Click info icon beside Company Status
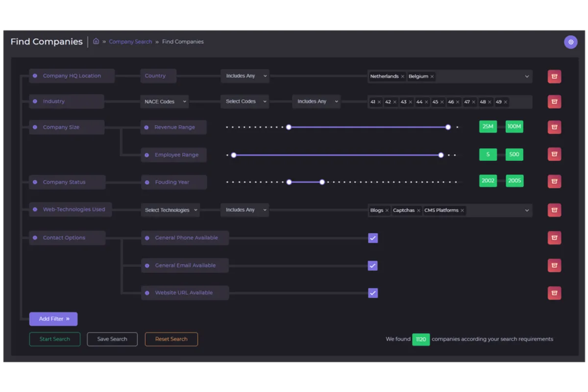The image size is (588, 392). (x=35, y=182)
